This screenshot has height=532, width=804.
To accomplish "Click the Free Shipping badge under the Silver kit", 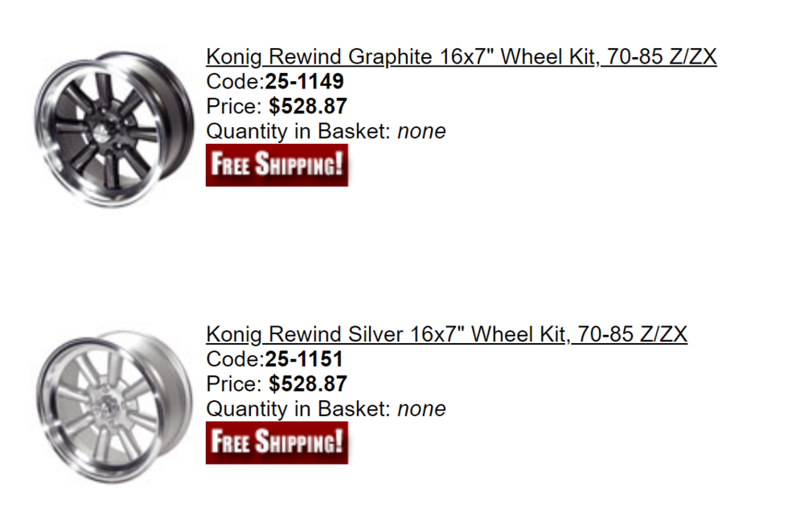I will [277, 443].
